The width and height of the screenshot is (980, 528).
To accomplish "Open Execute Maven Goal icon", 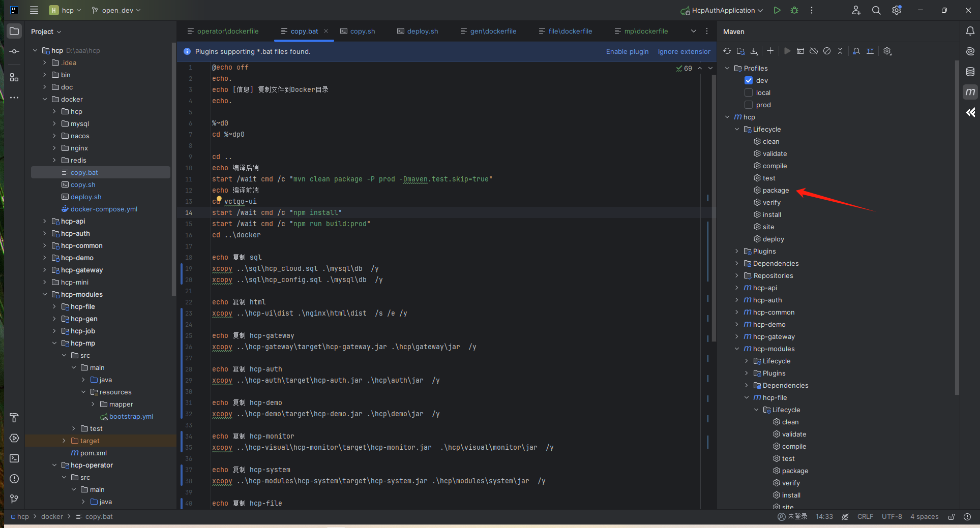I will click(x=800, y=51).
